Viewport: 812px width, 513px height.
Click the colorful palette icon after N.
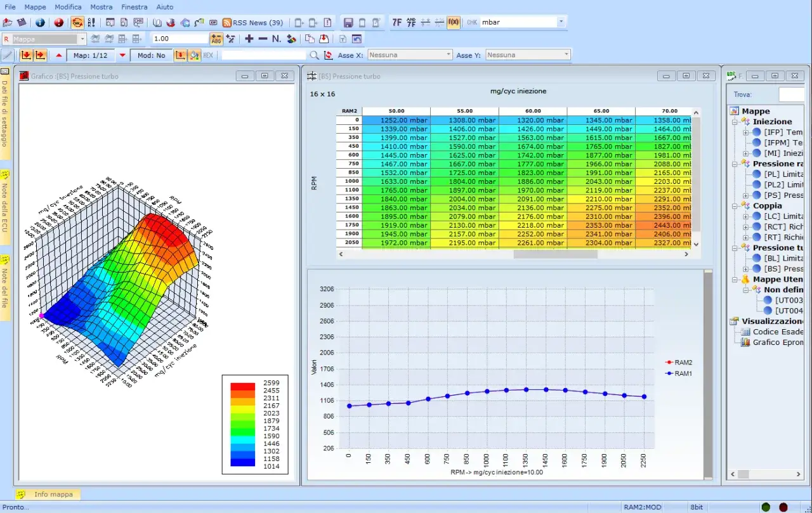tap(291, 39)
